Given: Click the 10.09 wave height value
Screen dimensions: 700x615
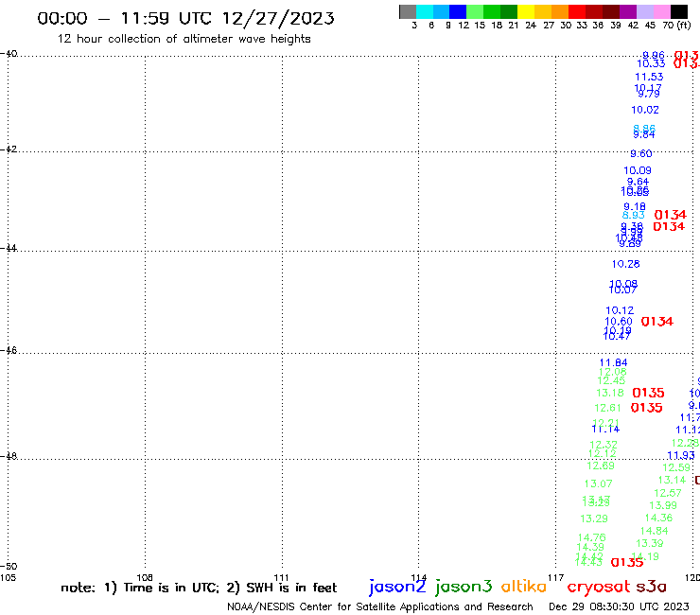Looking at the screenshot, I should [x=637, y=170].
